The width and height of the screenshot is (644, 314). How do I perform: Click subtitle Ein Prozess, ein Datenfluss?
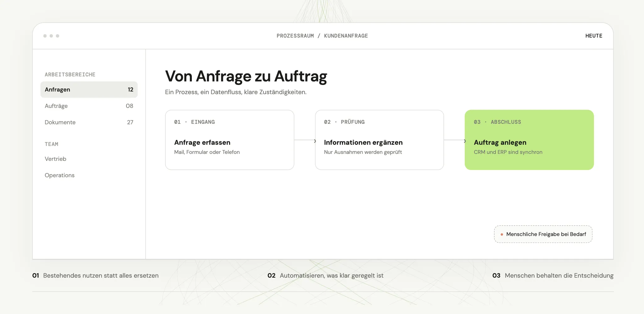pyautogui.click(x=236, y=92)
